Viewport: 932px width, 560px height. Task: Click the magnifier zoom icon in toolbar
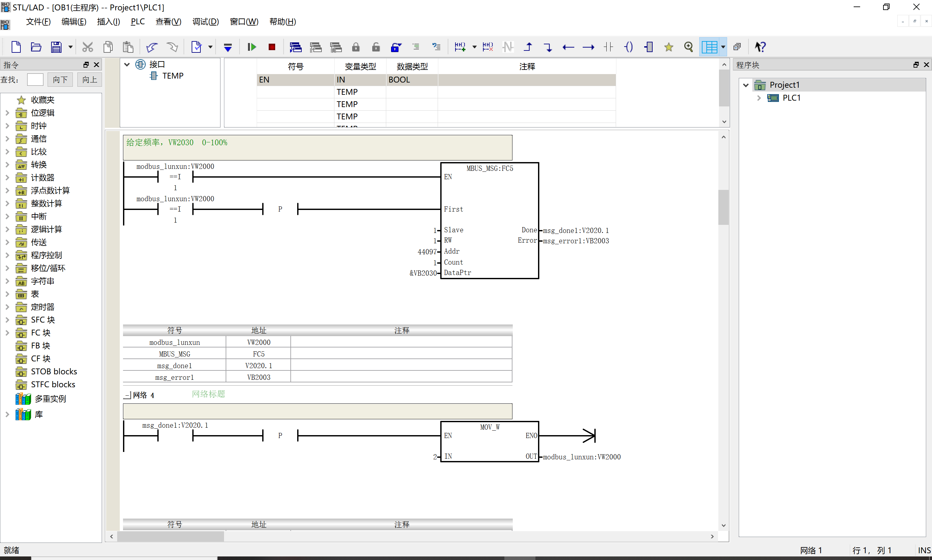click(x=689, y=47)
